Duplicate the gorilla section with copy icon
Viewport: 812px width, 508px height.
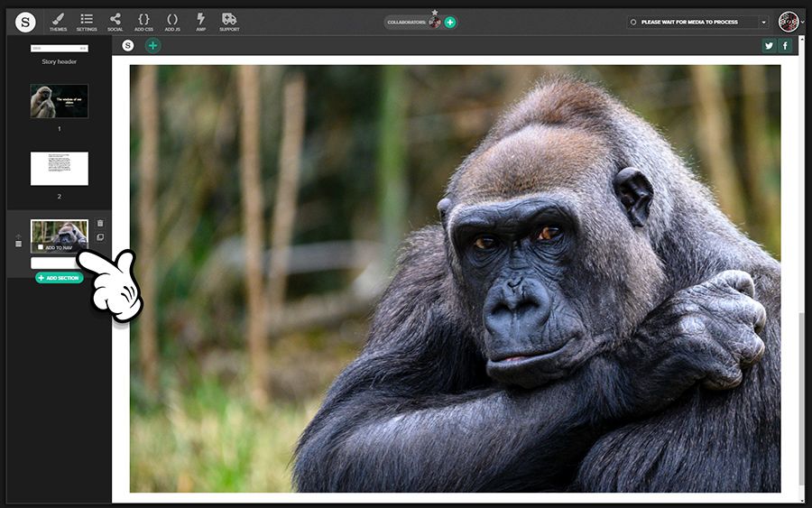100,237
